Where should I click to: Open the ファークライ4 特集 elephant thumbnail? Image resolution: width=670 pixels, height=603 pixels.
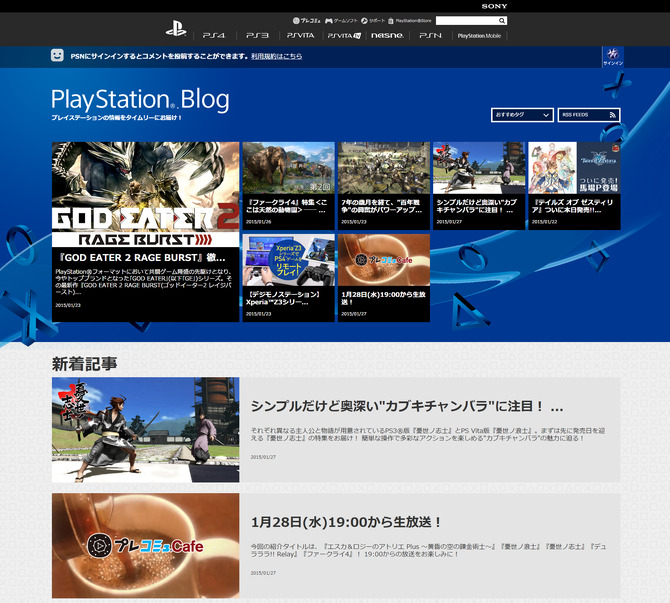click(288, 168)
